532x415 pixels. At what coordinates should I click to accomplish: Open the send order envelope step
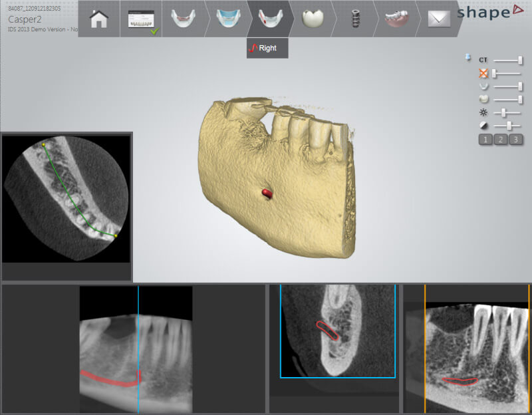(x=439, y=19)
